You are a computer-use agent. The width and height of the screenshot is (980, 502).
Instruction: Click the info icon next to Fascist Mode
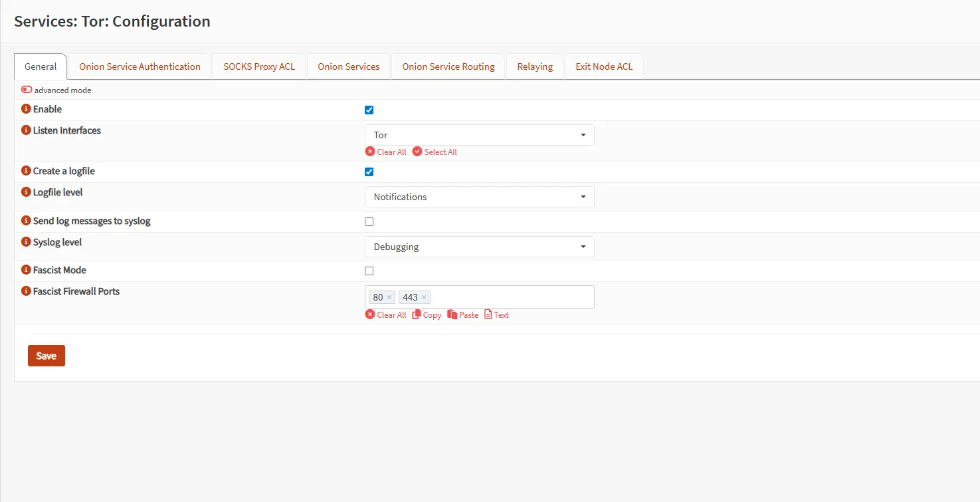27,270
